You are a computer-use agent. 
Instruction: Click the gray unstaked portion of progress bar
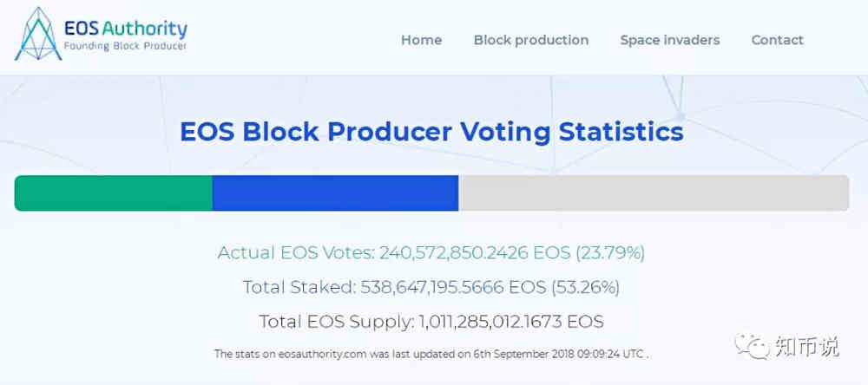(x=654, y=193)
